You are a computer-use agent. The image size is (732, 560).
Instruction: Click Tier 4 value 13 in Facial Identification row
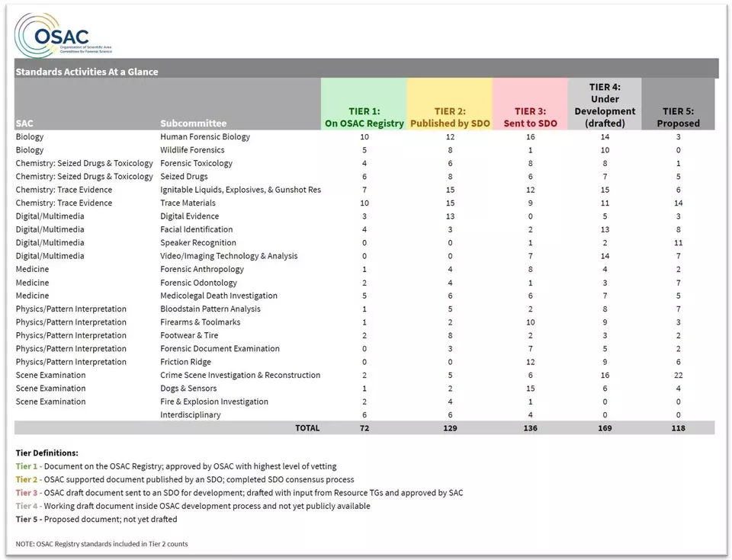pyautogui.click(x=605, y=229)
